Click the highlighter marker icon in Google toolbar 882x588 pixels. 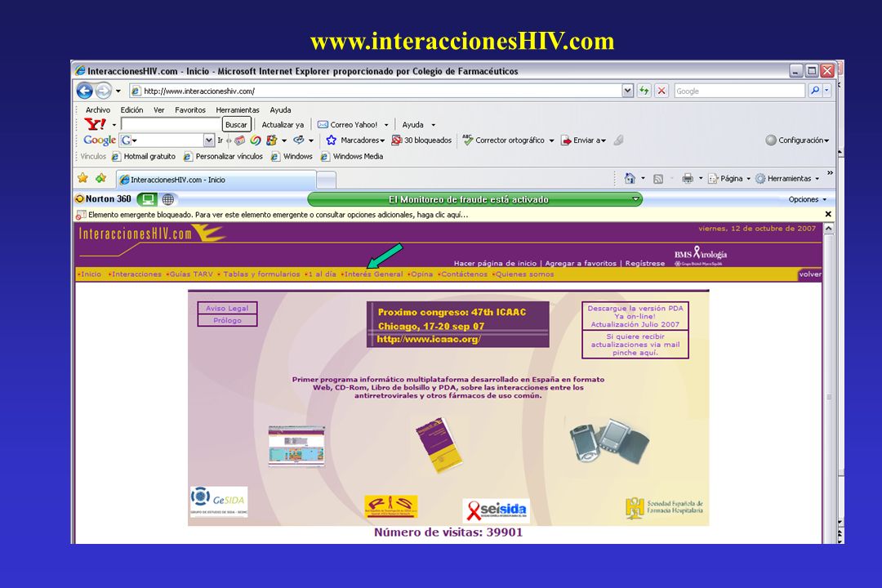(619, 140)
